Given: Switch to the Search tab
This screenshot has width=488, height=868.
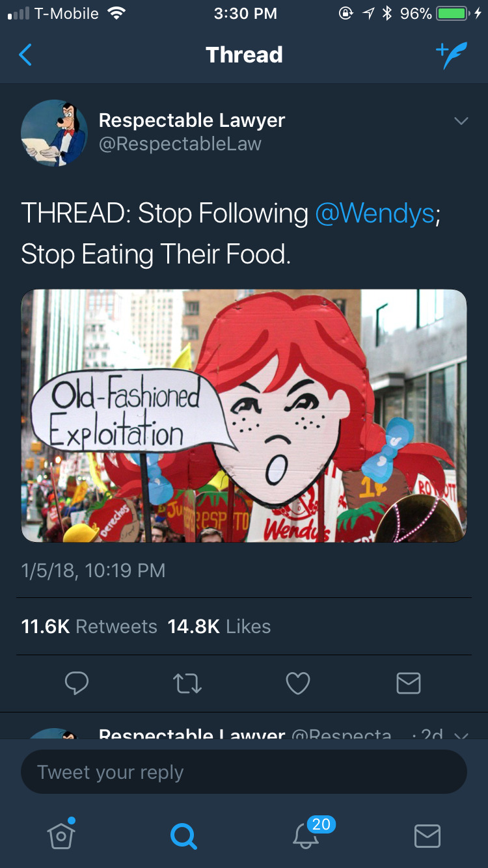Looking at the screenshot, I should pyautogui.click(x=183, y=835).
